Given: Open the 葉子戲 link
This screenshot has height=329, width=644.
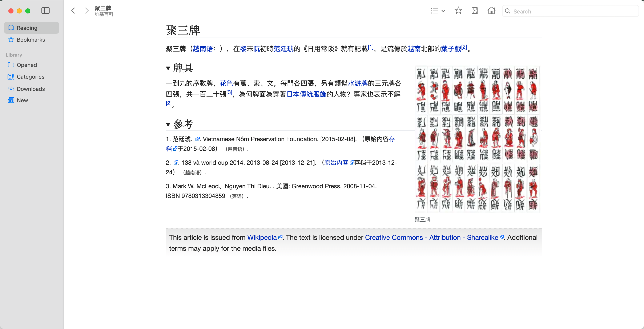Looking at the screenshot, I should click(x=451, y=49).
